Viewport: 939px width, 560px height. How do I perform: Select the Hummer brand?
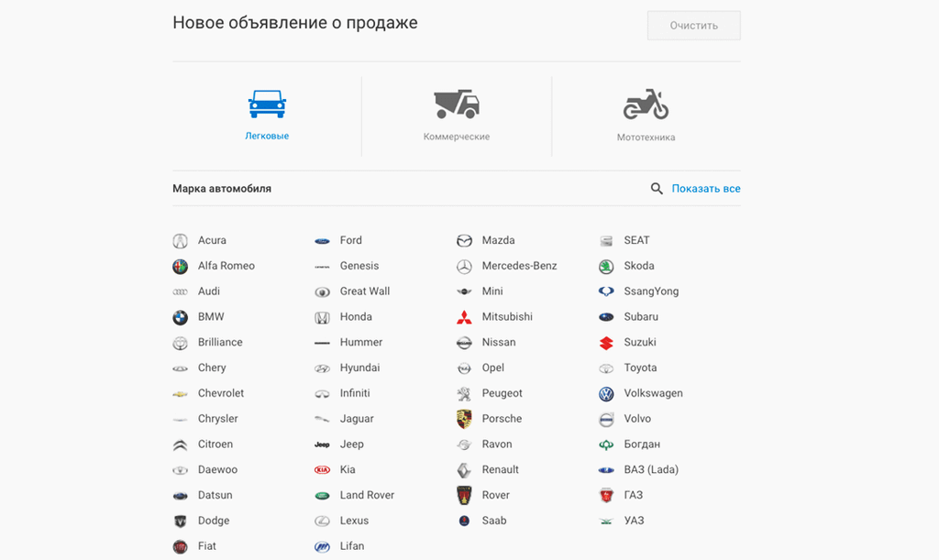pyautogui.click(x=361, y=342)
